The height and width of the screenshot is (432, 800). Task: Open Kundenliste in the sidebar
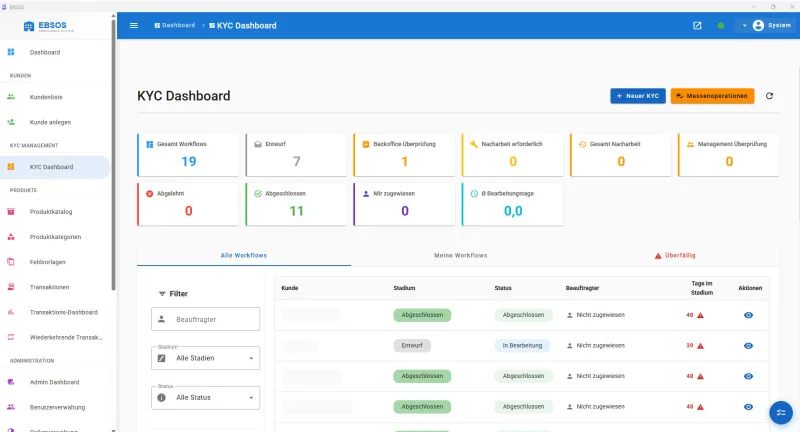55,97
